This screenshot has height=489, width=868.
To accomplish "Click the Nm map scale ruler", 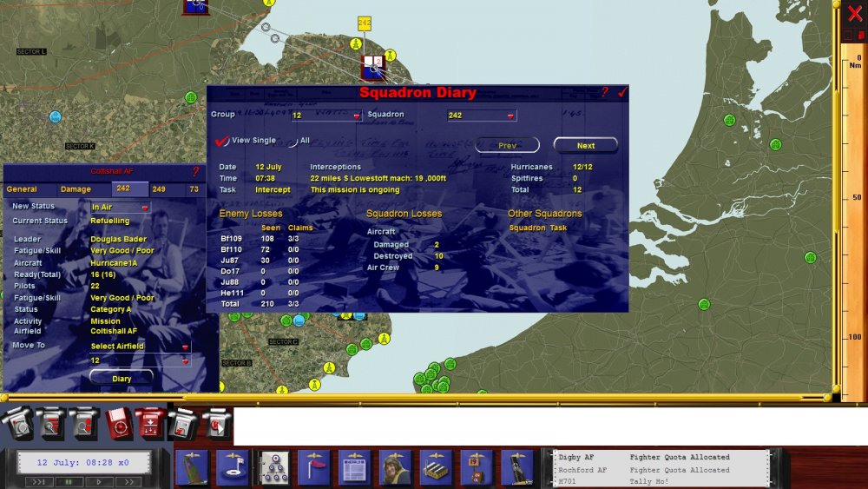I will point(853,221).
